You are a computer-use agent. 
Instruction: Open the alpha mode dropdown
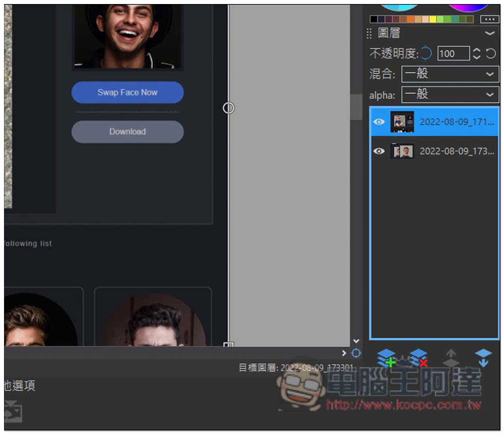coord(450,94)
